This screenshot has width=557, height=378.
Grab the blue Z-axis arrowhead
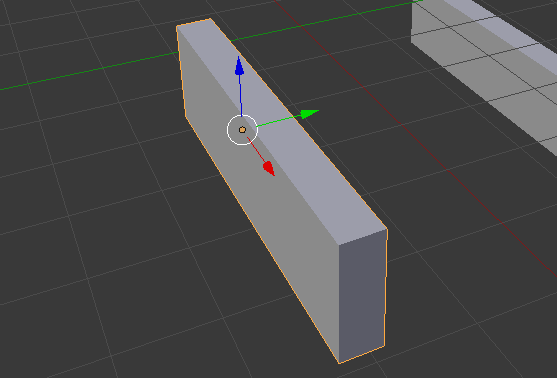pyautogui.click(x=239, y=66)
